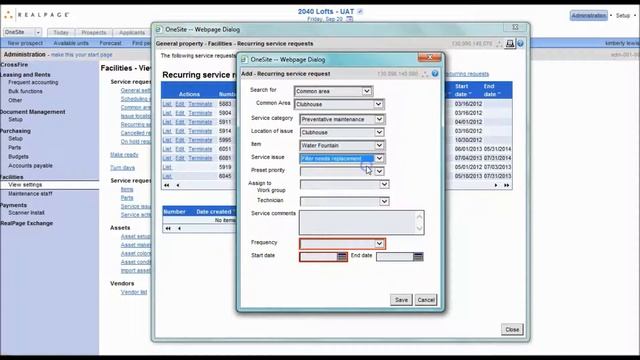Open the Turn days link
640x360 pixels.
(x=122, y=168)
